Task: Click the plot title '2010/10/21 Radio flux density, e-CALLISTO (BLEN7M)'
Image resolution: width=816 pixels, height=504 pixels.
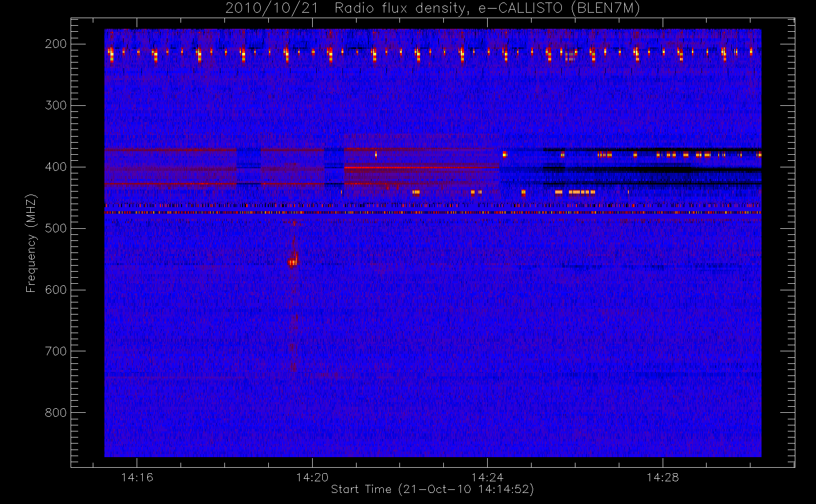Action: [433, 9]
